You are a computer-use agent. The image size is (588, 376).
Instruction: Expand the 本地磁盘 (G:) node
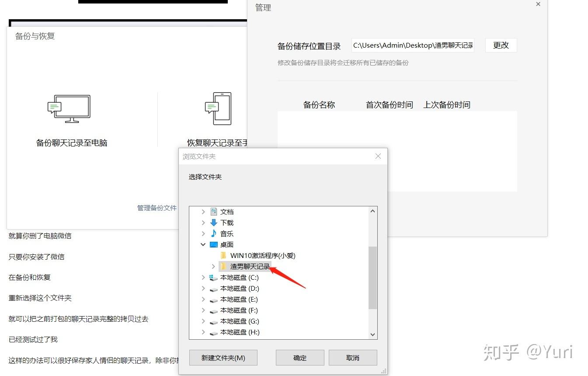(x=203, y=321)
